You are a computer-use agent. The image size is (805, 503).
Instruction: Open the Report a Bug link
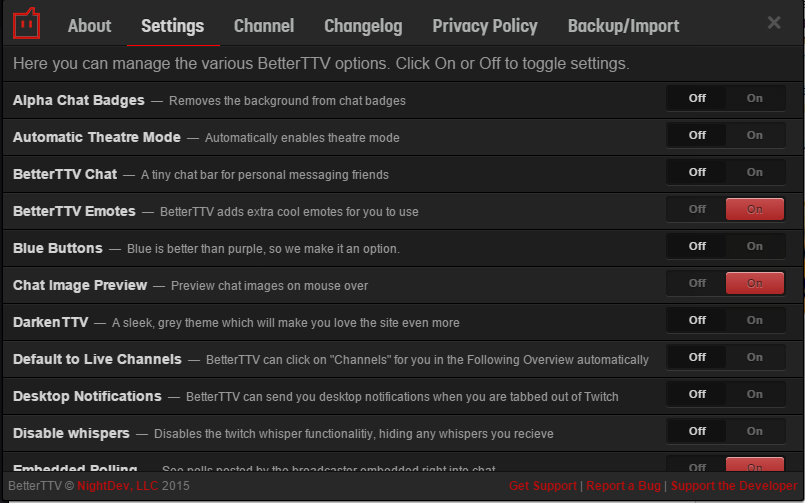point(624,486)
